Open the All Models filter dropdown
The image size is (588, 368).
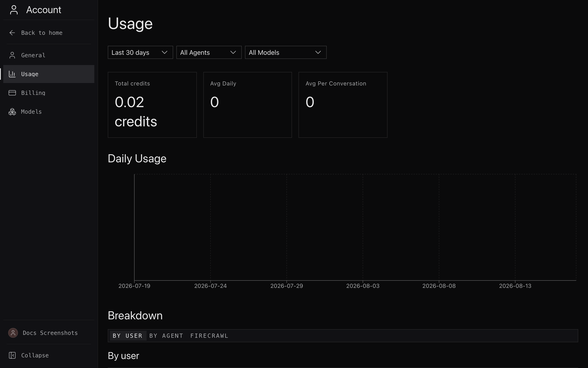pyautogui.click(x=286, y=52)
